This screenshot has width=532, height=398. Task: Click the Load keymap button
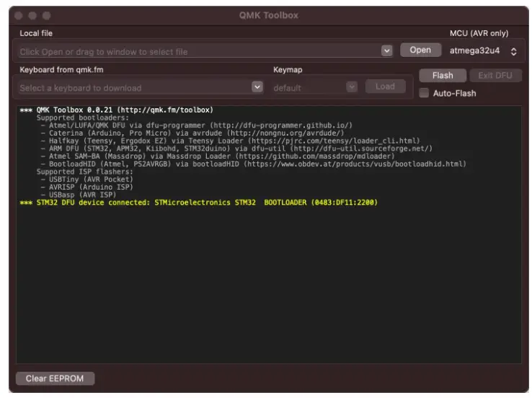(385, 87)
